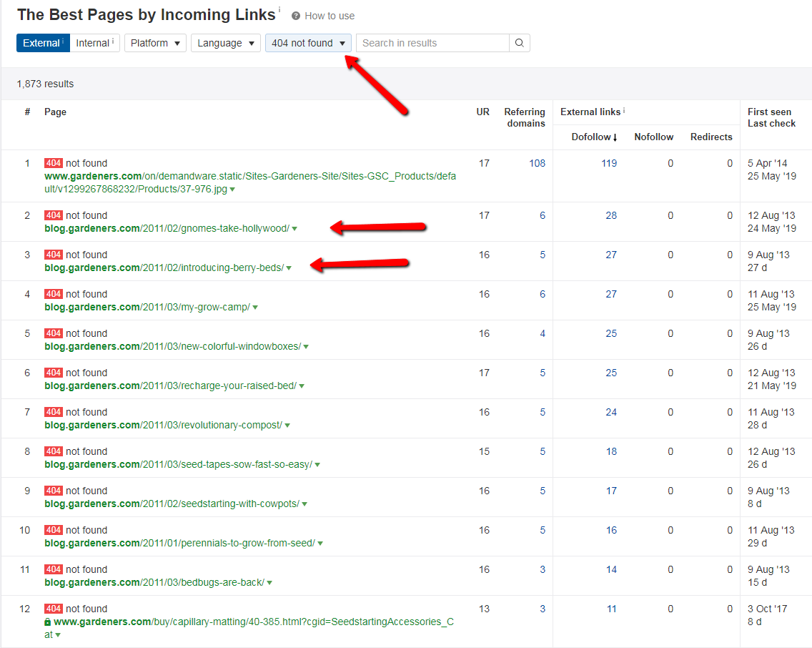812x648 pixels.
Task: Open the Language dropdown
Action: (x=225, y=43)
